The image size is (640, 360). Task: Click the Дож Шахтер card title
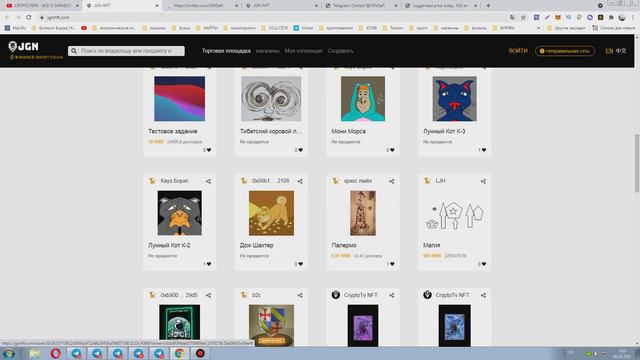256,245
